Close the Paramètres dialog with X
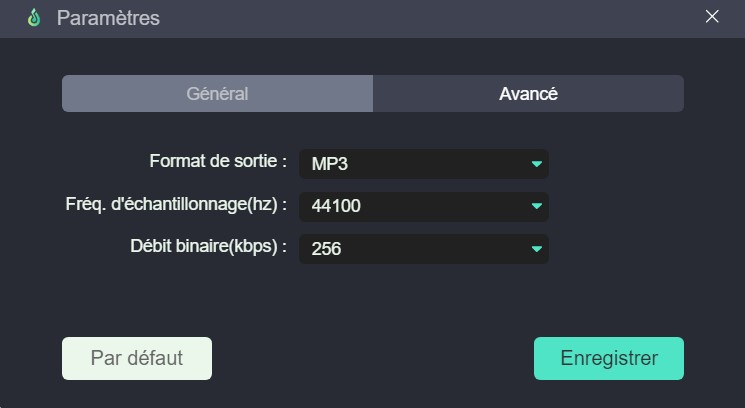Image resolution: width=745 pixels, height=408 pixels. coord(712,17)
